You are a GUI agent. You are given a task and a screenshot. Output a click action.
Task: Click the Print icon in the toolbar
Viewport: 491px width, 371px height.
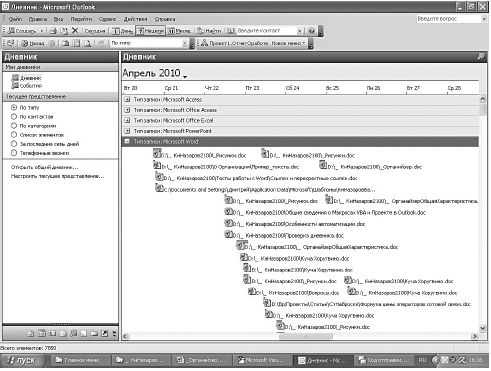(x=53, y=31)
